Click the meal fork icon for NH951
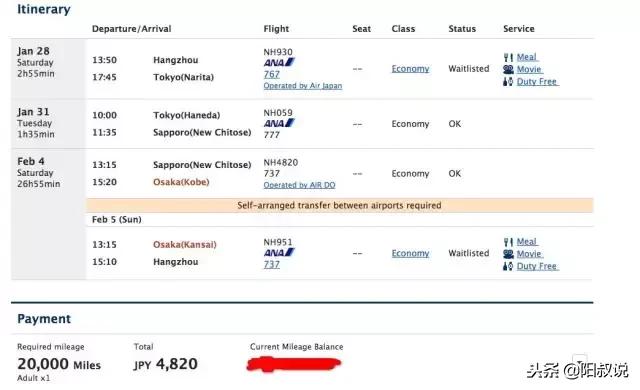The width and height of the screenshot is (640, 390). tap(508, 242)
